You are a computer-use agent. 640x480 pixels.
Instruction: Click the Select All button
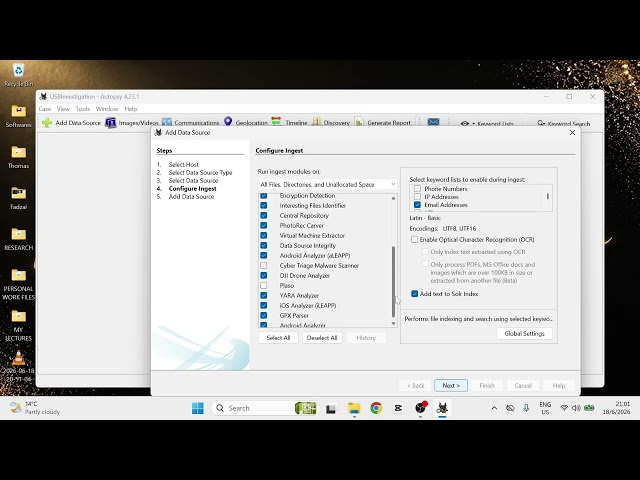click(278, 338)
